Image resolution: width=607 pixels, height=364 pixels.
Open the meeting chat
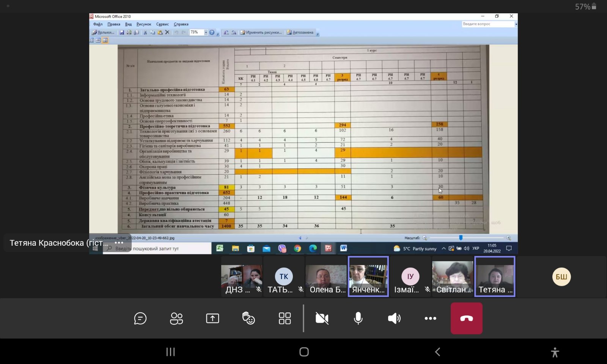coord(140,318)
